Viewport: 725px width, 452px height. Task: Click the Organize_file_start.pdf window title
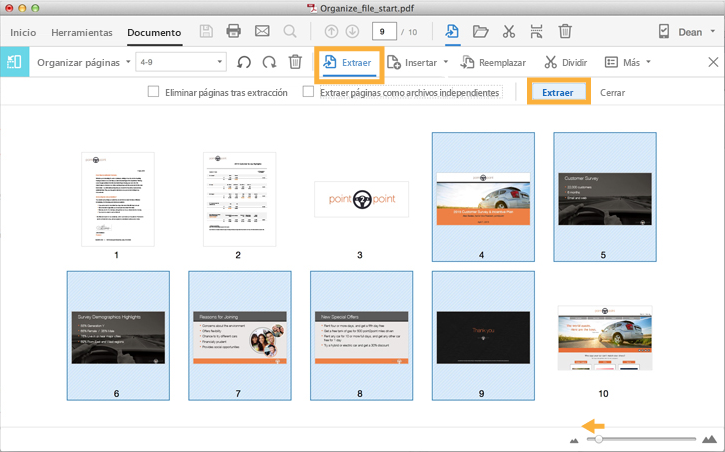tap(367, 8)
